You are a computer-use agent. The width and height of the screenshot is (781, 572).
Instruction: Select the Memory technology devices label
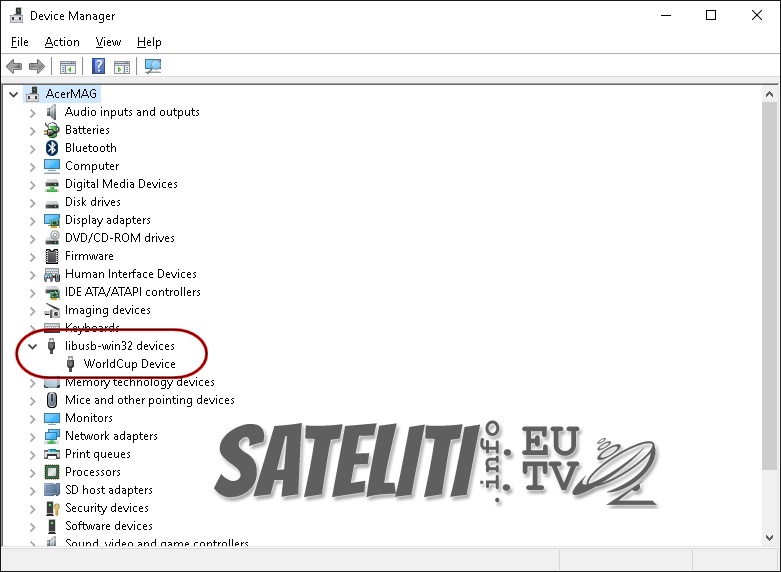pos(139,382)
